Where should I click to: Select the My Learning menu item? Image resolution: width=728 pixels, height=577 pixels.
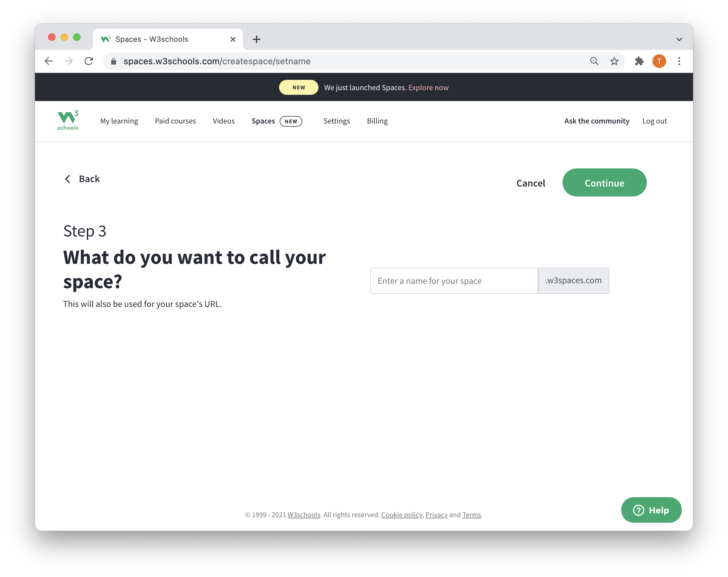[119, 121]
